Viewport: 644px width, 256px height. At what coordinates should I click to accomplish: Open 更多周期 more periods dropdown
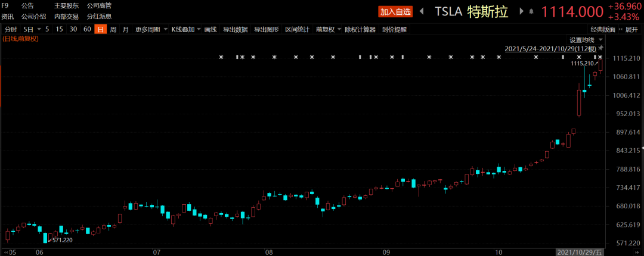tap(151, 30)
